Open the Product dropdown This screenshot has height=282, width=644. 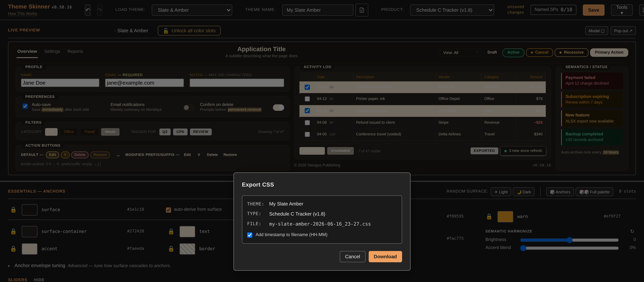452,10
